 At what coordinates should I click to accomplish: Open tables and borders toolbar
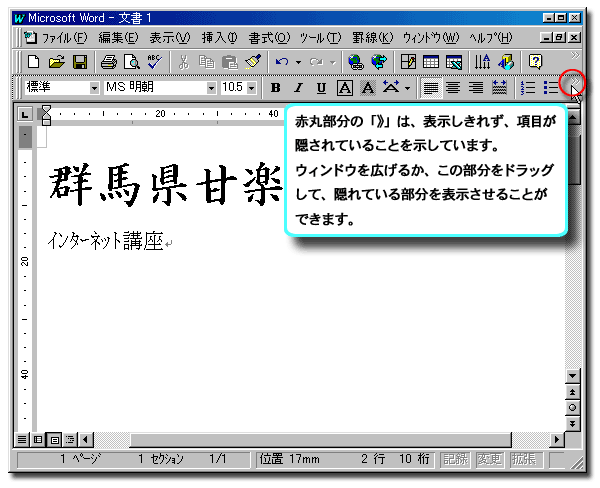coord(408,62)
